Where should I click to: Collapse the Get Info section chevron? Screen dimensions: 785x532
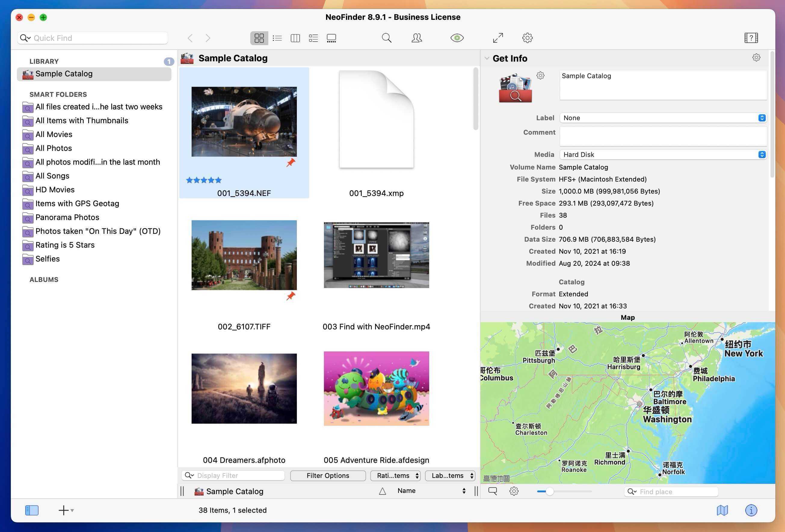[x=487, y=58]
